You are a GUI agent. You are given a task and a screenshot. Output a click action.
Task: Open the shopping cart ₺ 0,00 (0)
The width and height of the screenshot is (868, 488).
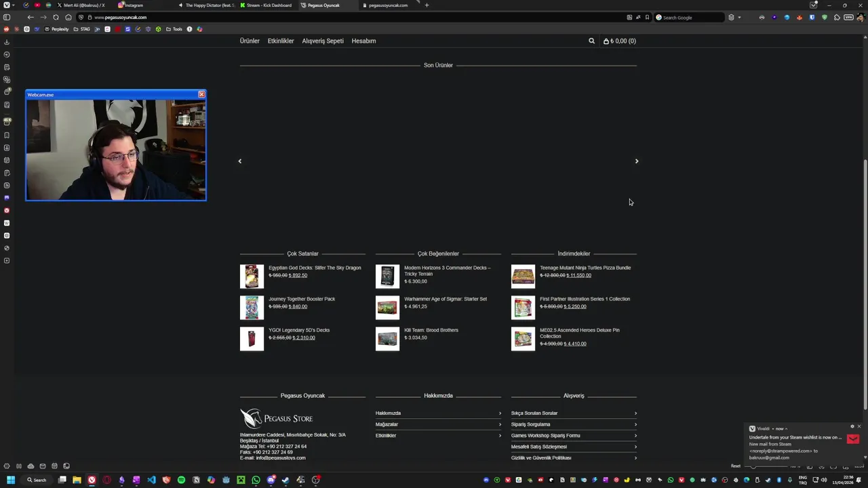(620, 41)
